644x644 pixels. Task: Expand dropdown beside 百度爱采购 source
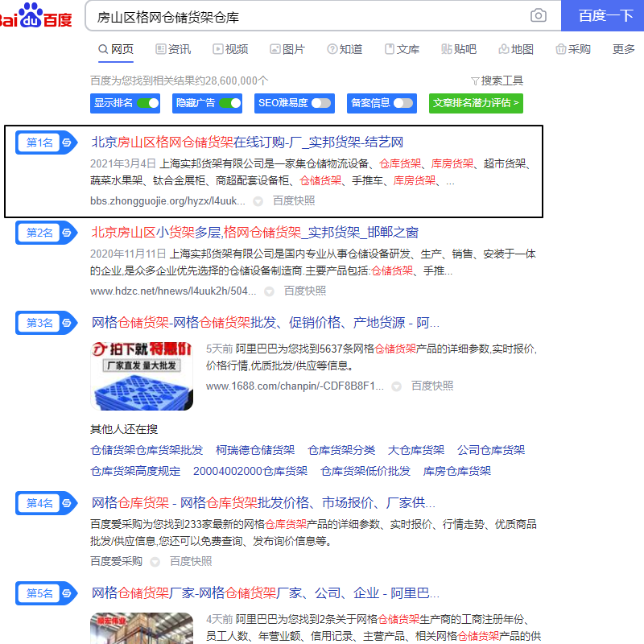pyautogui.click(x=155, y=562)
